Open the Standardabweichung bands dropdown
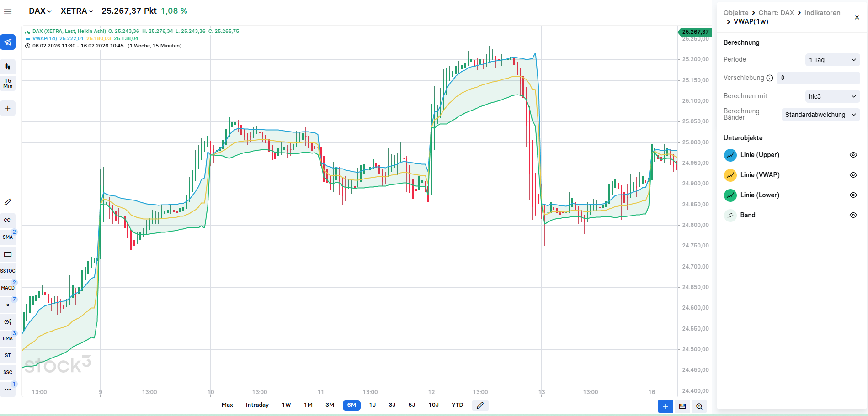 click(x=821, y=115)
